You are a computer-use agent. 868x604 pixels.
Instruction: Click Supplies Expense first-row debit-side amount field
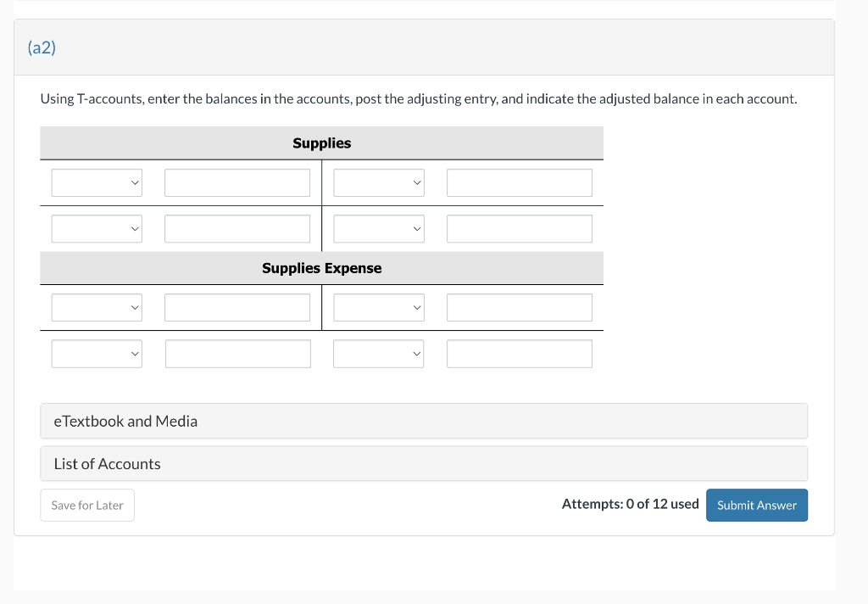[x=237, y=307]
